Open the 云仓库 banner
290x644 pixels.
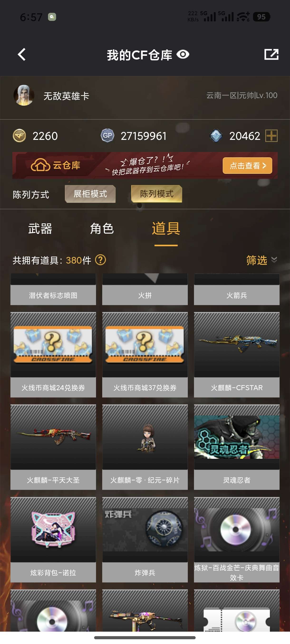click(x=145, y=165)
